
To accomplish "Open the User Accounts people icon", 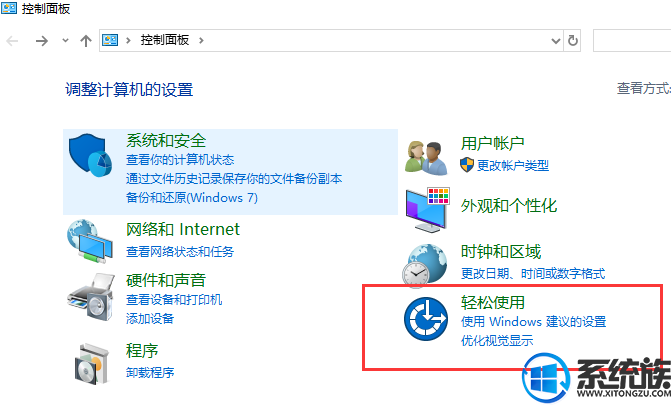I will pos(426,158).
